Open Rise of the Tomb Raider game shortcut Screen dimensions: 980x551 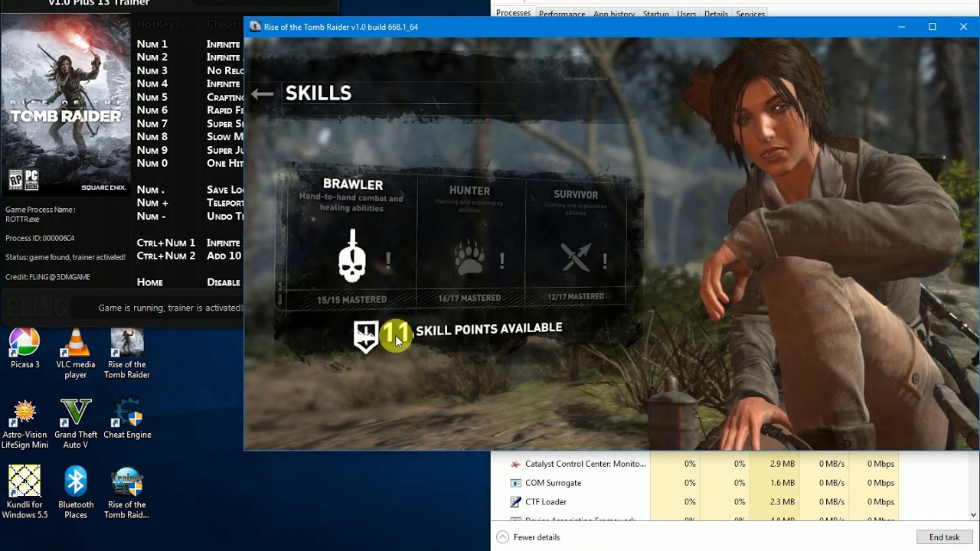(x=127, y=354)
